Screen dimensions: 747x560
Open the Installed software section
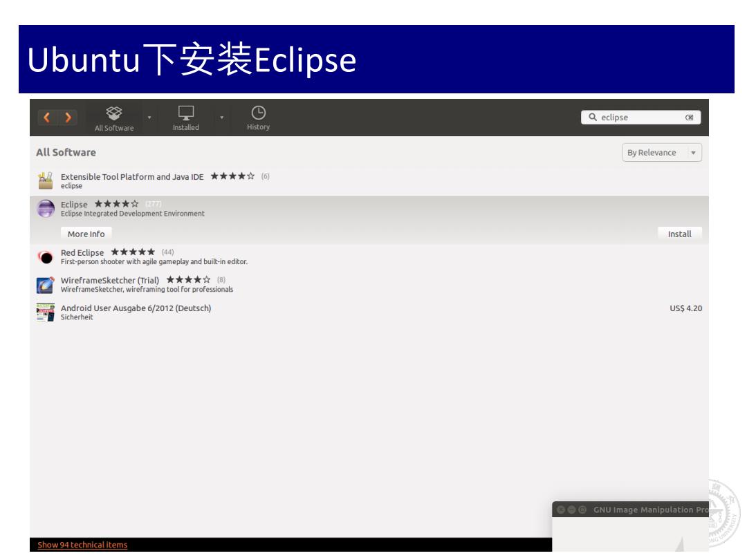tap(186, 118)
